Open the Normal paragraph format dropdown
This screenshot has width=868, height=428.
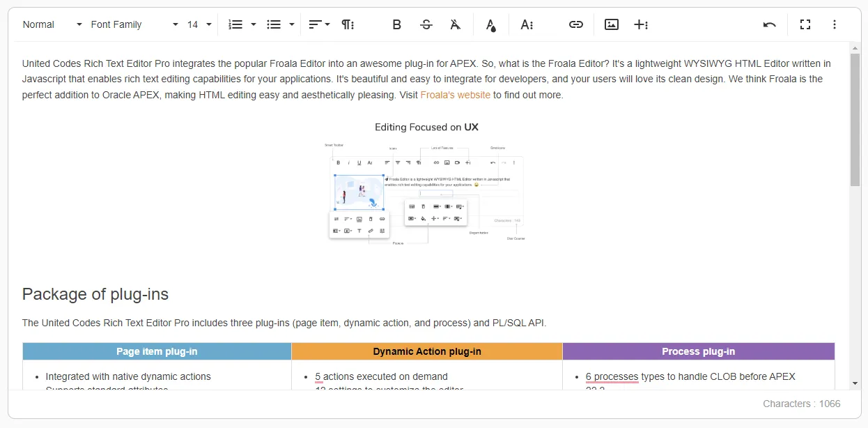click(x=52, y=24)
